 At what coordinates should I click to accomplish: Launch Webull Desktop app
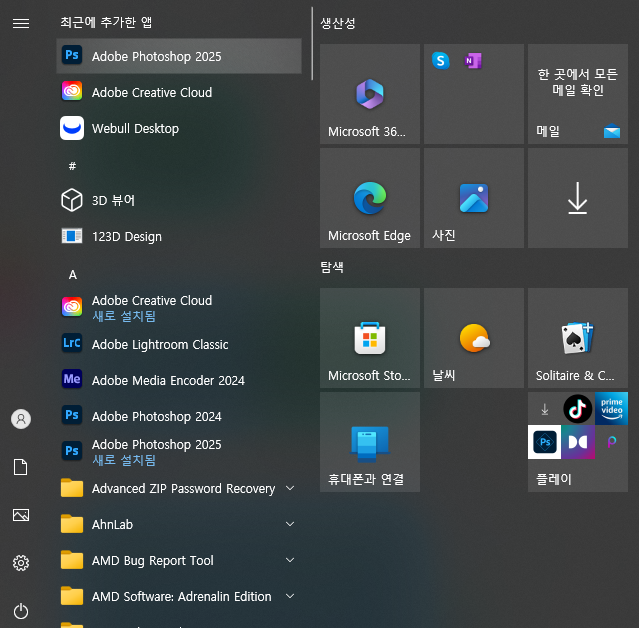(x=179, y=128)
